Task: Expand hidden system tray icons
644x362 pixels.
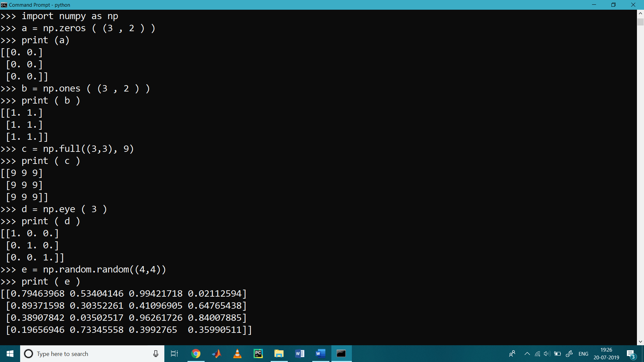Action: click(x=527, y=354)
